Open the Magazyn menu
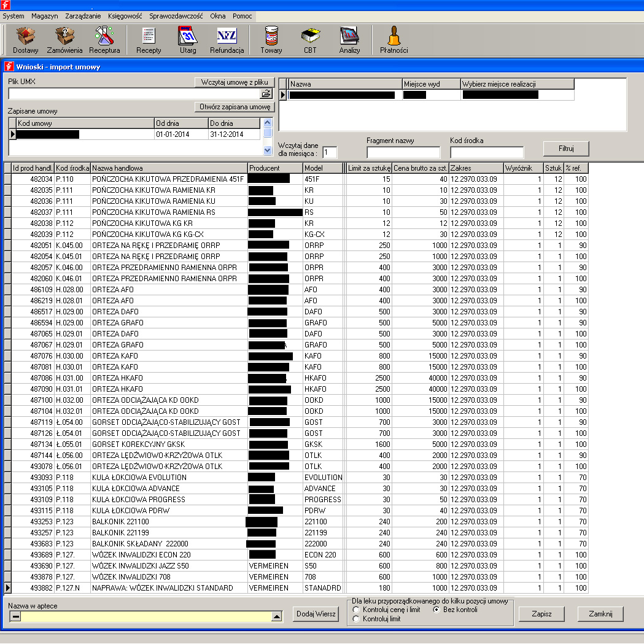644x644 pixels. pos(44,16)
